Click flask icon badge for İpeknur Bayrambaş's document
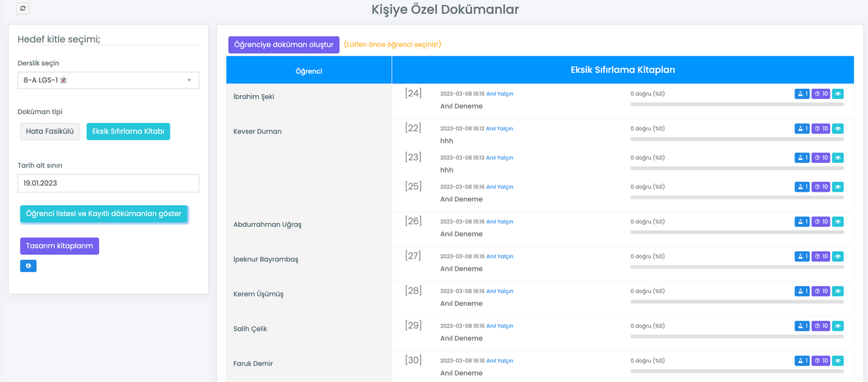The width and height of the screenshot is (868, 382). (x=802, y=256)
